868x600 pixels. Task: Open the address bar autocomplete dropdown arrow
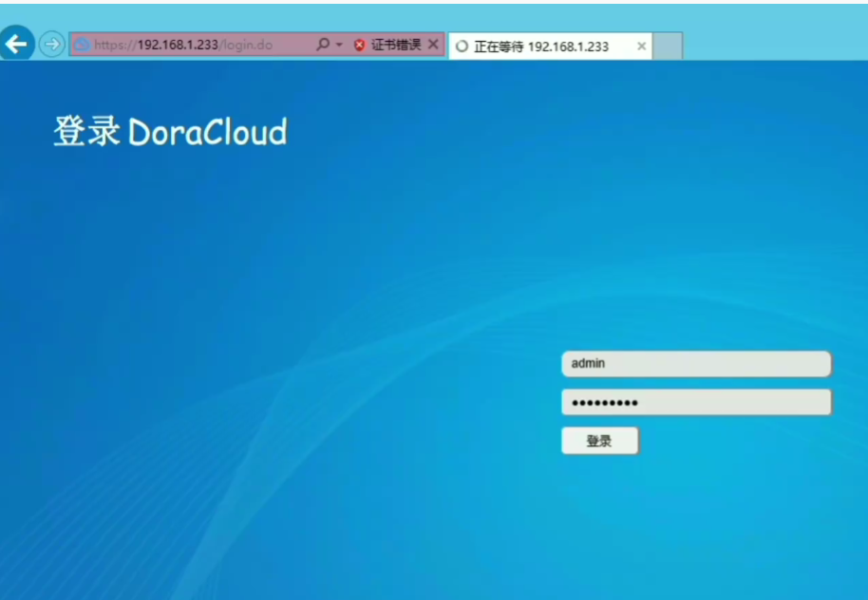pyautogui.click(x=339, y=45)
